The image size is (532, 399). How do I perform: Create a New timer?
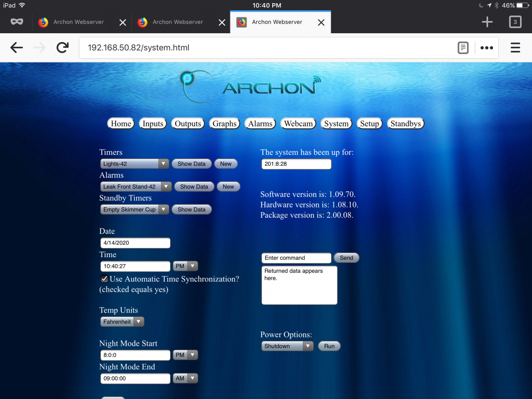pos(226,164)
